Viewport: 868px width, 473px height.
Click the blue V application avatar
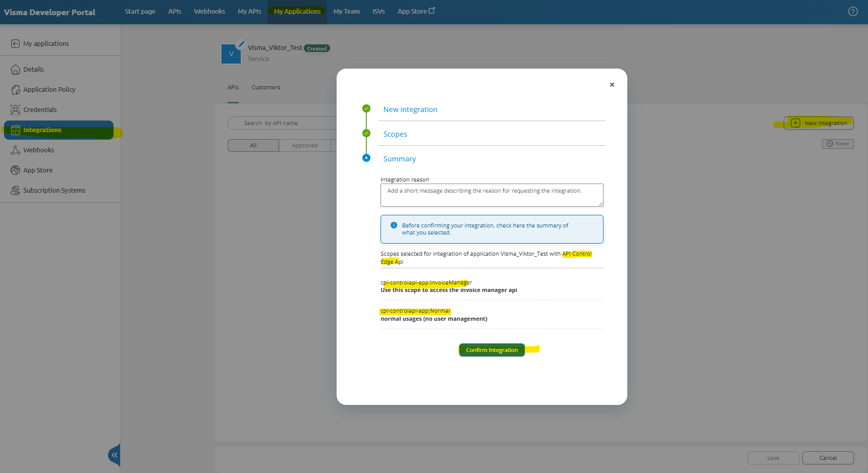tap(231, 54)
